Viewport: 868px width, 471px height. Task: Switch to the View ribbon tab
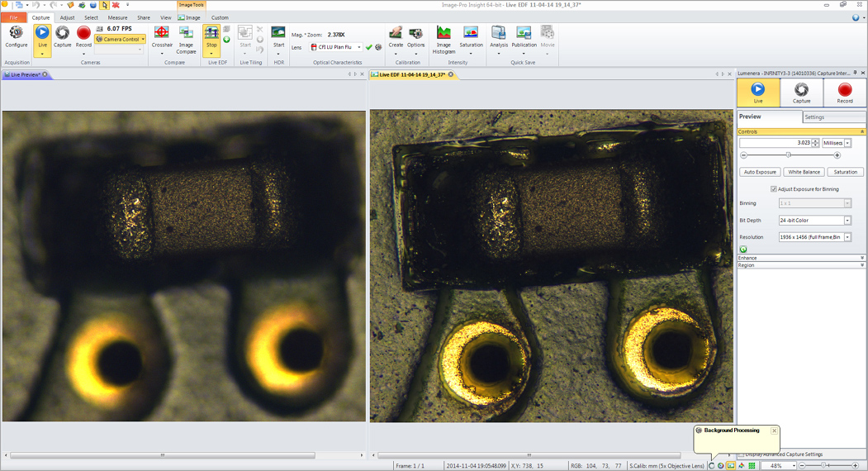165,17
